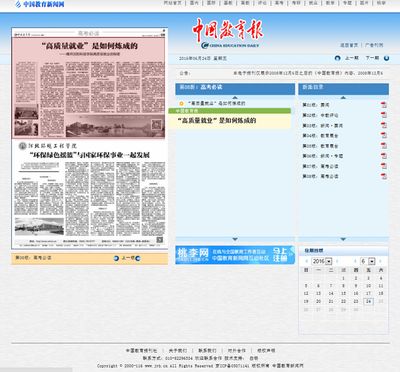This screenshot has height=372, width=400.
Task: Open the PDF icon for page 01
Action: 384,105
